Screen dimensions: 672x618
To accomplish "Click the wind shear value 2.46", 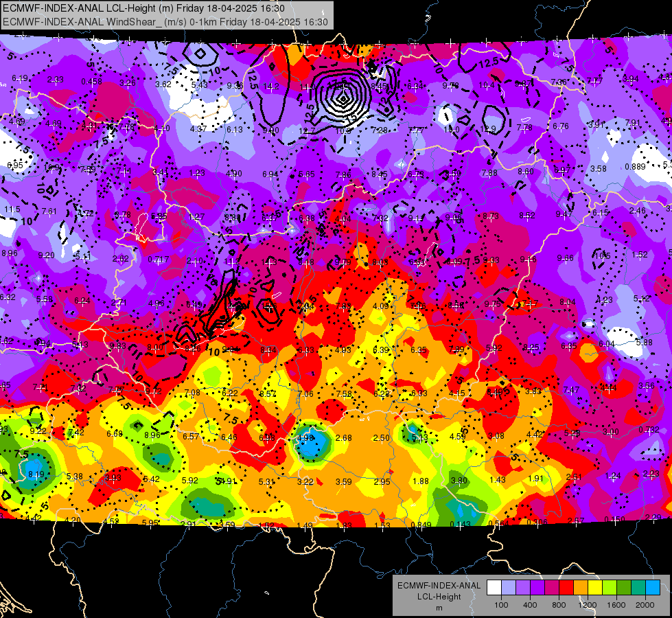I will (x=637, y=211).
